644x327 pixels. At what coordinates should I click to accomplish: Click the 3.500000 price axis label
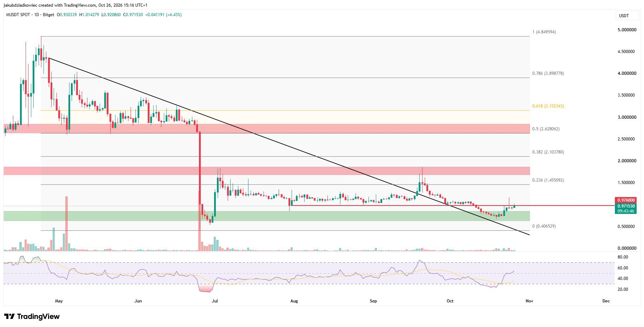[626, 95]
